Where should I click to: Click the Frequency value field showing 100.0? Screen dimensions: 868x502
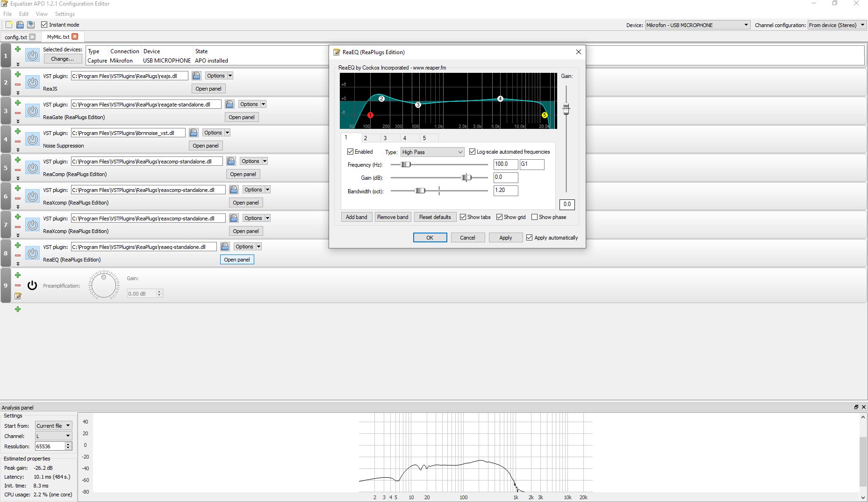pyautogui.click(x=506, y=164)
